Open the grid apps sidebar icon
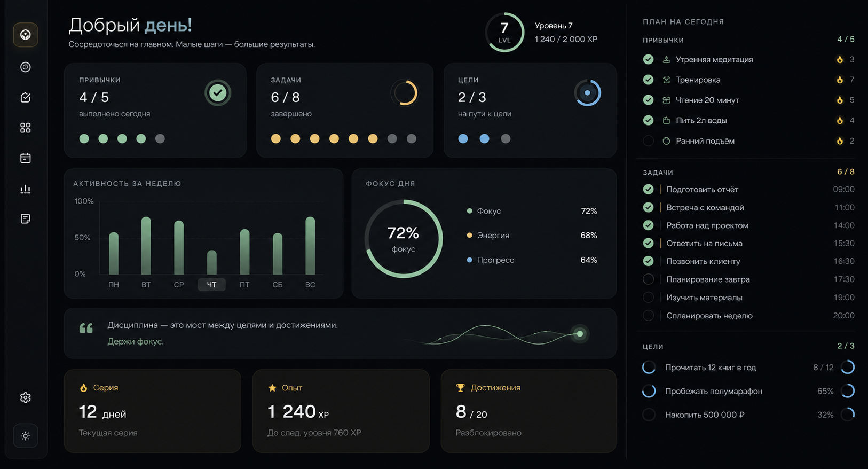 pos(25,128)
